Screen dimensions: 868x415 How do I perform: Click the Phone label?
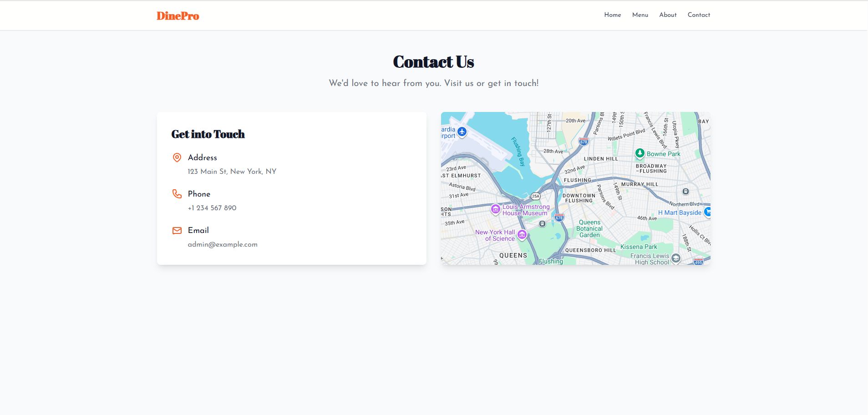pos(199,194)
